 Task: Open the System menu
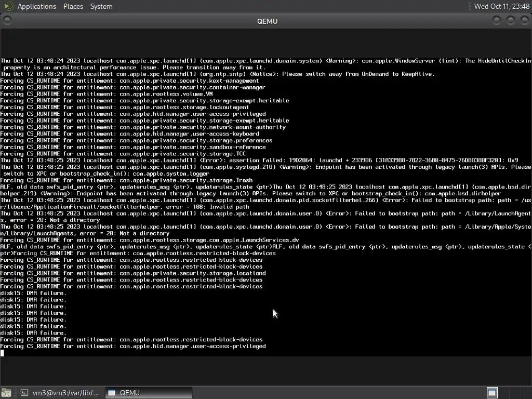pos(101,6)
